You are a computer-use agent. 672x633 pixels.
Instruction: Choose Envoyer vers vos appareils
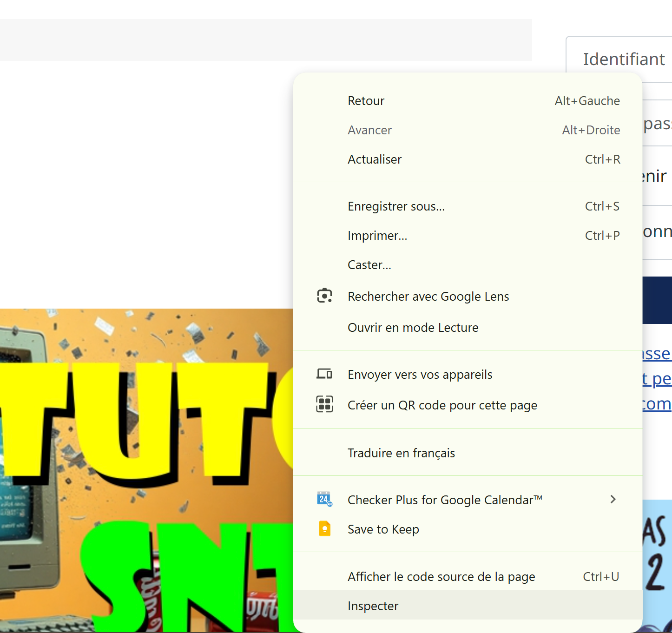[420, 375]
